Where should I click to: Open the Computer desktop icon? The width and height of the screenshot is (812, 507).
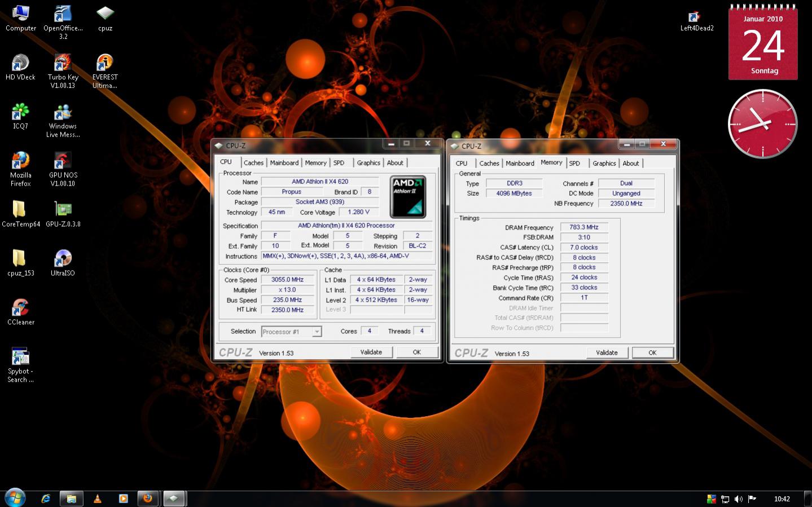point(20,17)
